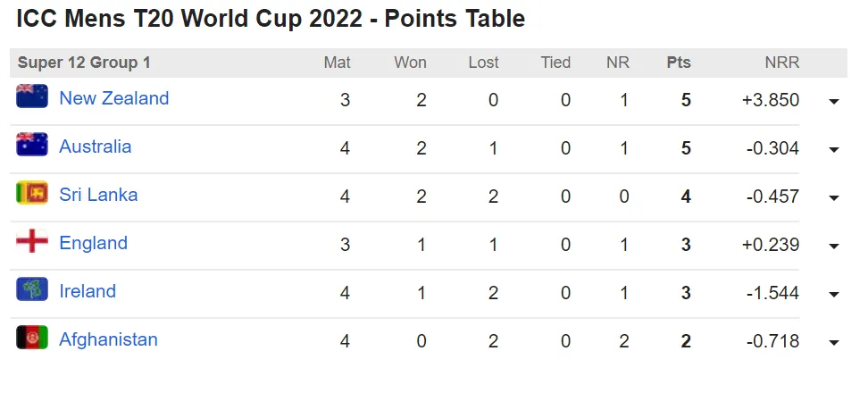Viewport: 868px width, 393px height.
Task: Open the New Zealand team link
Action: 114,98
